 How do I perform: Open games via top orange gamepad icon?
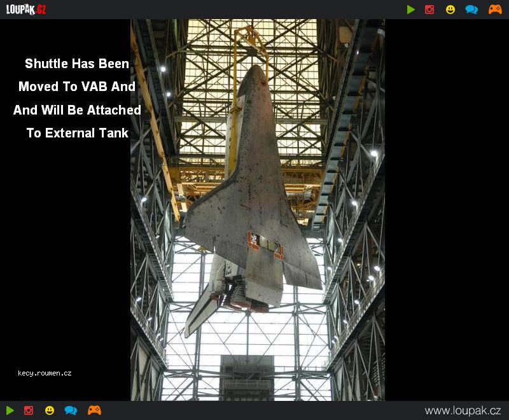coord(495,10)
